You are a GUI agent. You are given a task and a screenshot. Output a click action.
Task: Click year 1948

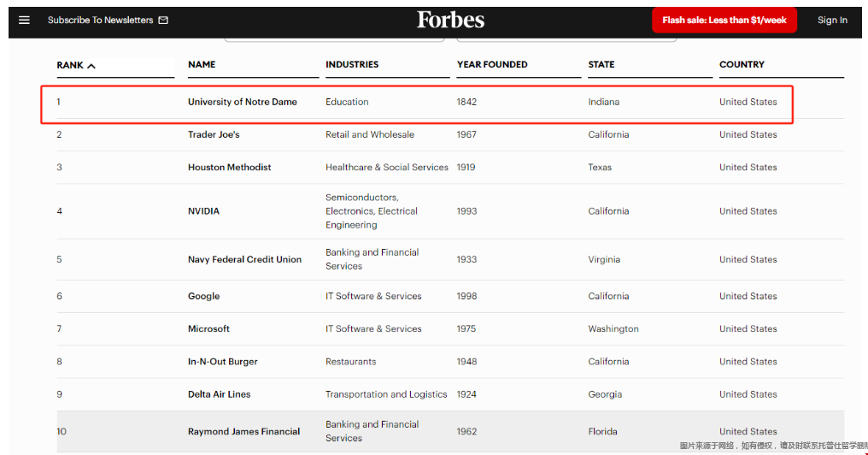(x=466, y=361)
